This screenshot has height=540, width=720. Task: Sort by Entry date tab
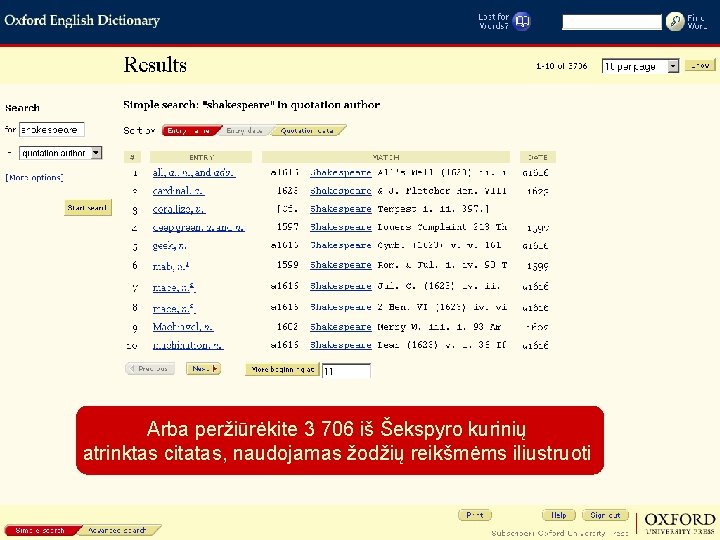coord(244,131)
